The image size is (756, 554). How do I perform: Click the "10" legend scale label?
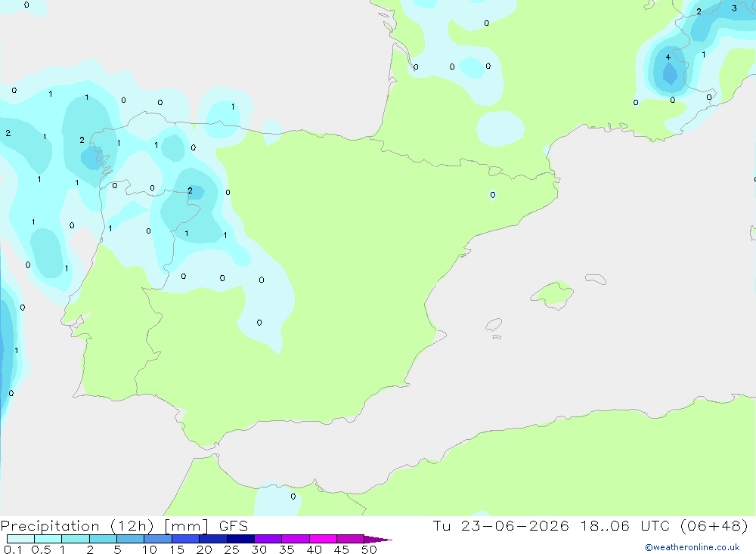click(150, 549)
